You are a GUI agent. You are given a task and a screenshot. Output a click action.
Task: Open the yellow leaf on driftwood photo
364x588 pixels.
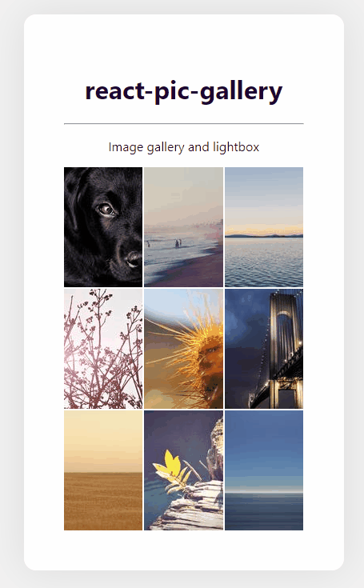(x=184, y=470)
